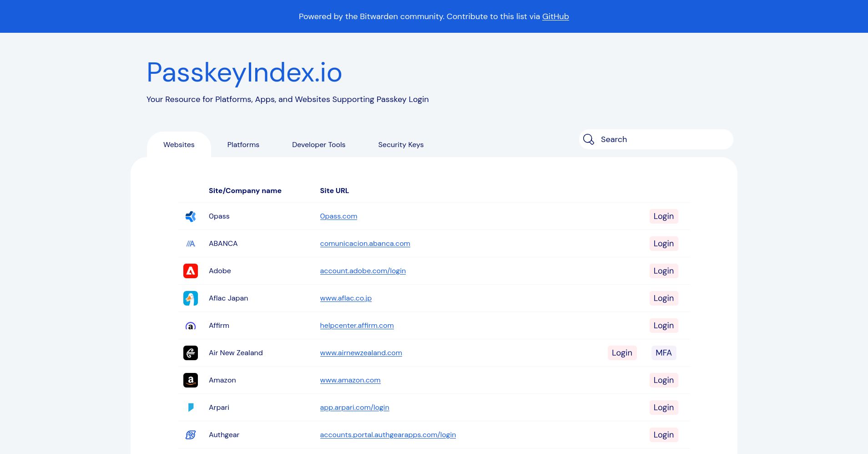Click the Login button for Authgear
868x454 pixels.
coord(664,435)
